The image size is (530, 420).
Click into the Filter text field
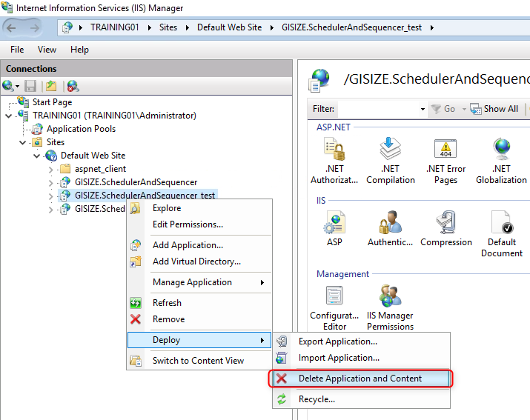(x=379, y=109)
